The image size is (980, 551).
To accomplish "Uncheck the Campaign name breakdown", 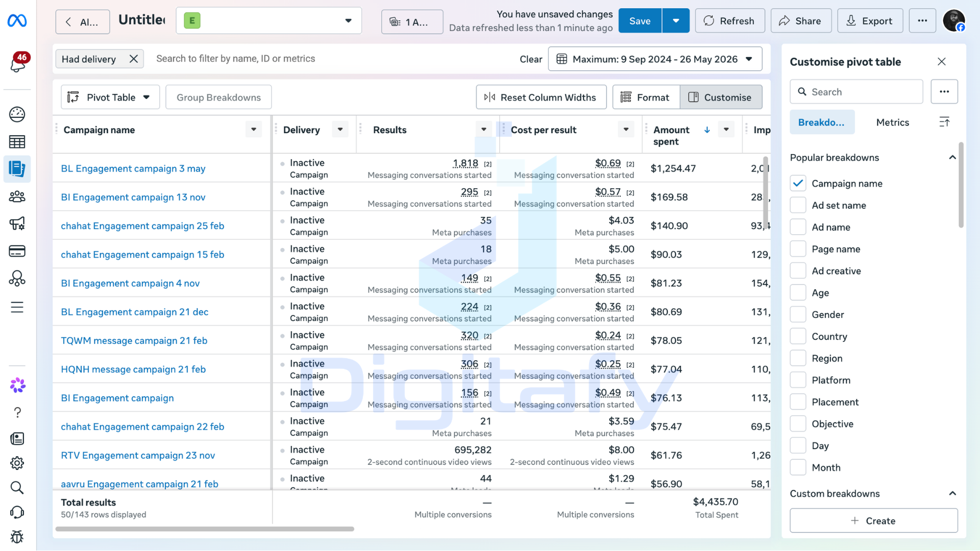I will click(798, 183).
